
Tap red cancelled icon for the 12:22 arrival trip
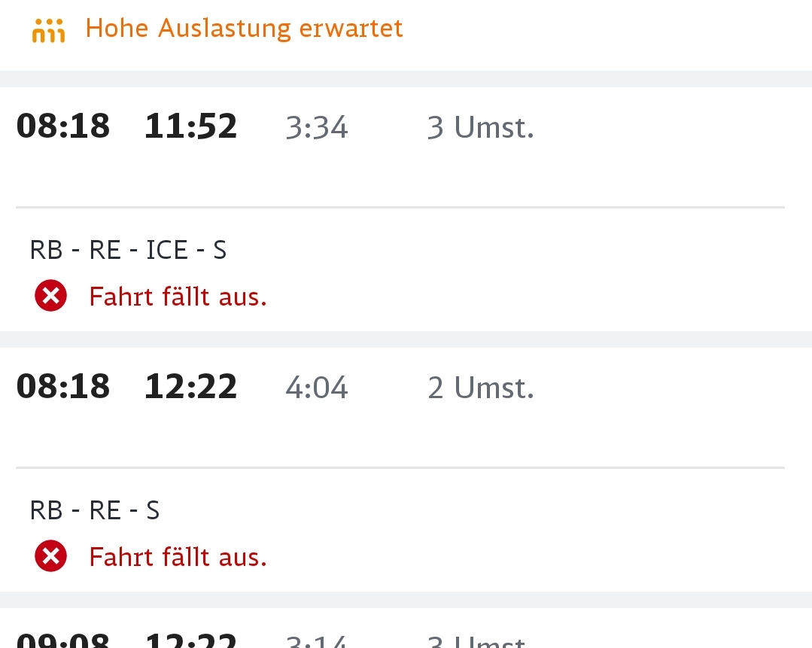(50, 555)
